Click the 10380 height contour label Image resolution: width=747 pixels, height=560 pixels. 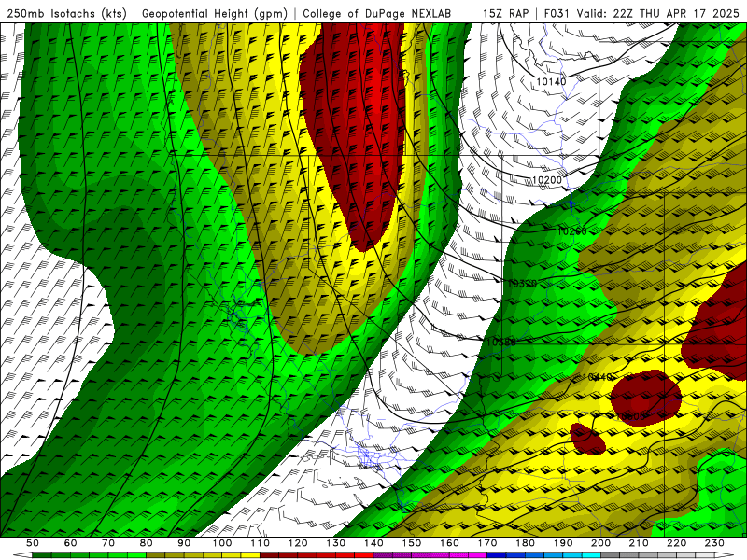tap(501, 342)
